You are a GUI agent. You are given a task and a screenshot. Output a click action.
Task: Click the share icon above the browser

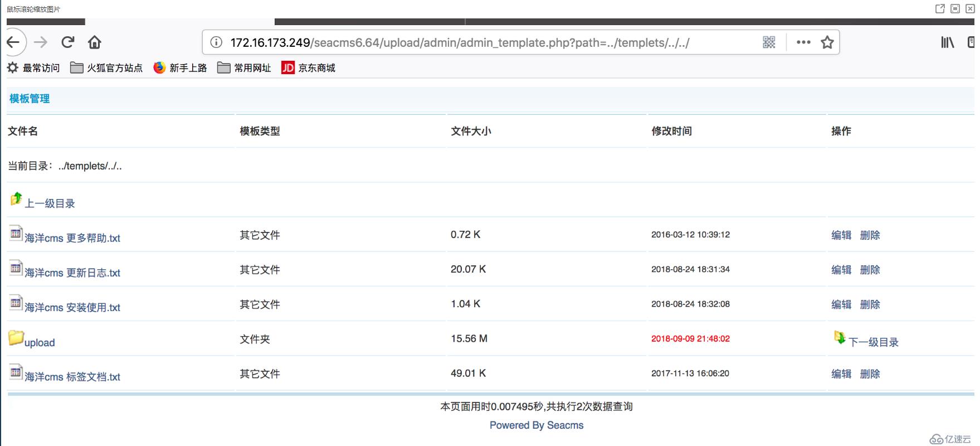pos(940,9)
